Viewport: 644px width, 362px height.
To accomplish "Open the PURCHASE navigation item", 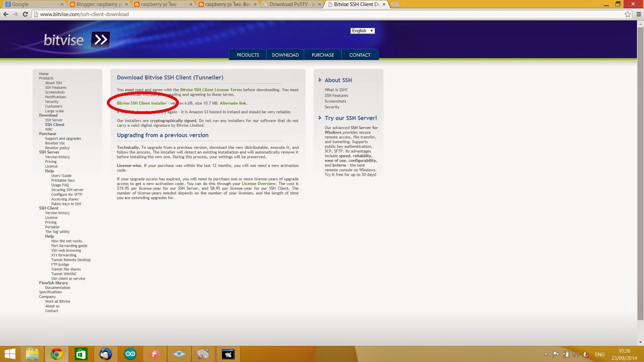I will click(323, 55).
